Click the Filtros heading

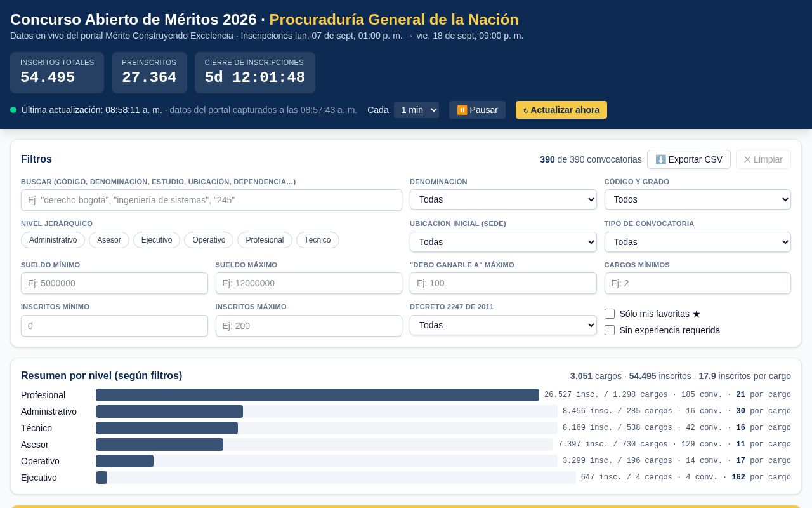[36, 159]
